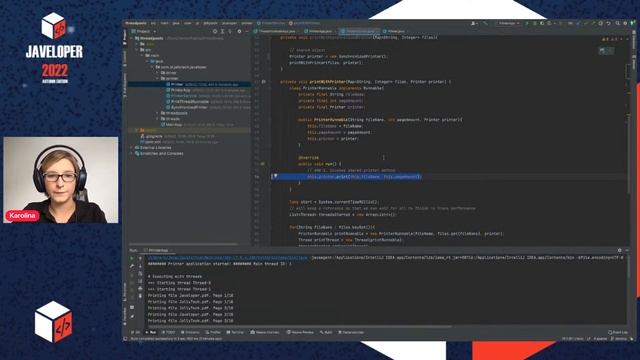Screen dimensions: 640x360
Task: Hide the Run tool window
Action: coord(627,250)
